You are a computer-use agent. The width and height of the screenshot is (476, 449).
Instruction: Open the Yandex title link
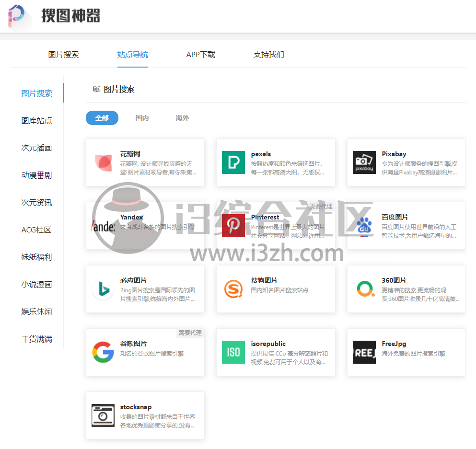pos(131,217)
